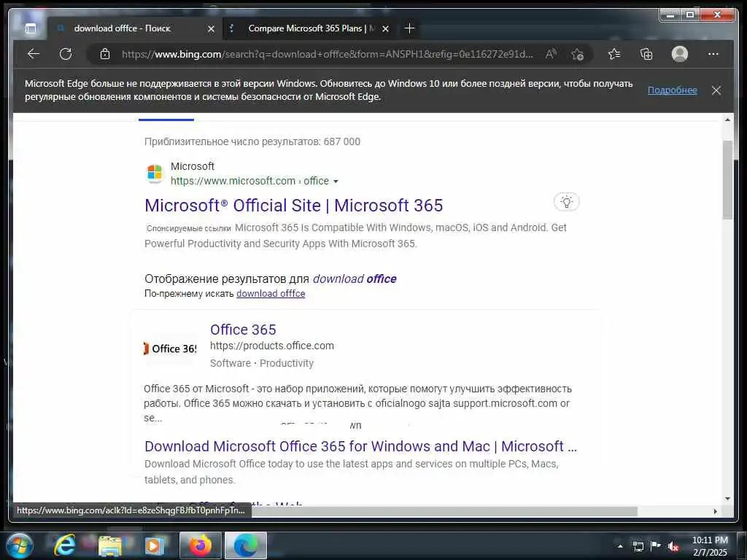Click the https://www.microsoft.com › office green URL
The image size is (747, 560).
(x=249, y=181)
